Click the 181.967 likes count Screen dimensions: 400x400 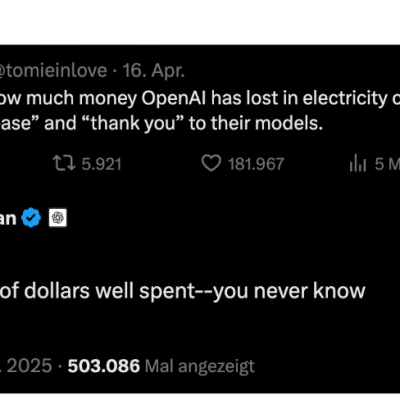(256, 164)
